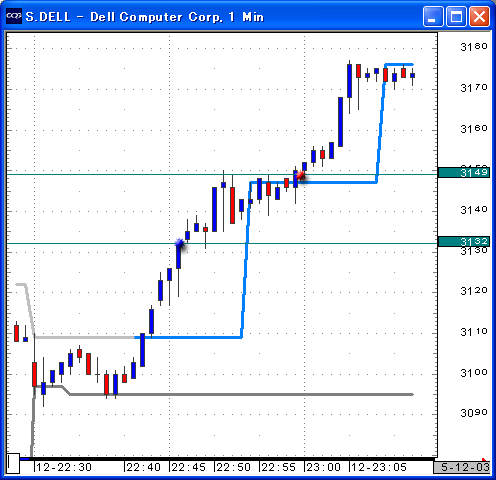Click the 3100 price scale value
Image resolution: width=496 pixels, height=480 pixels.
(x=474, y=373)
